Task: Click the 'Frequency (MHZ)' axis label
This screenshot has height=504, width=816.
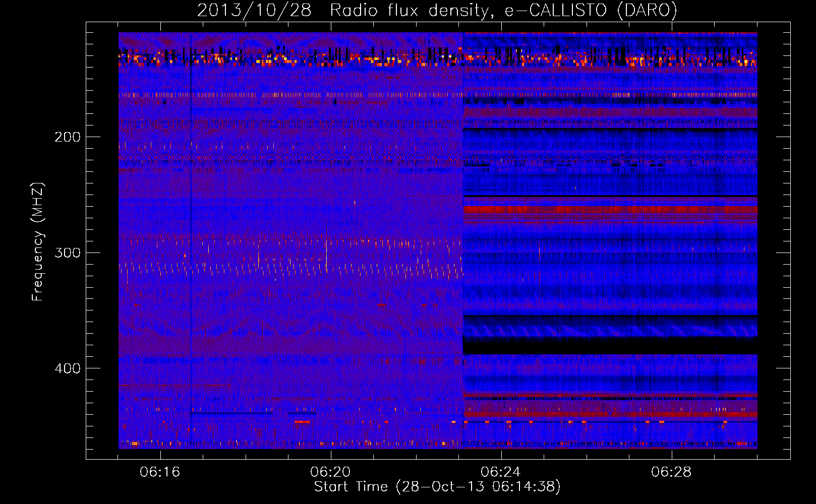Action: click(x=38, y=242)
